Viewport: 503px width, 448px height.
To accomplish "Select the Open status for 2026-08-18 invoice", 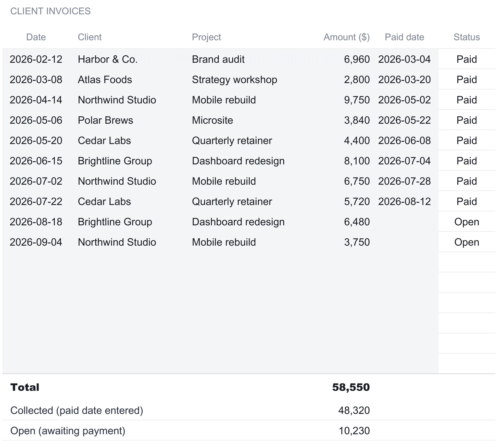I will pos(467,222).
